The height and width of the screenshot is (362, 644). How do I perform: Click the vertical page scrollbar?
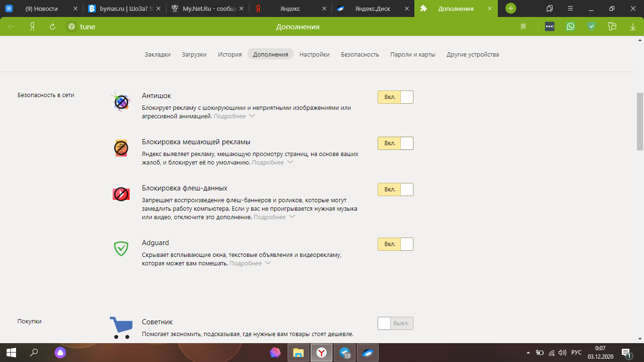point(640,121)
